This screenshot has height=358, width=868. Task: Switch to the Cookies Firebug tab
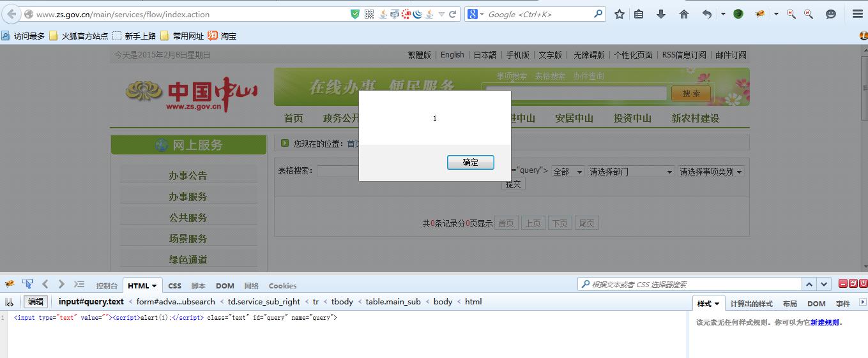[x=282, y=286]
